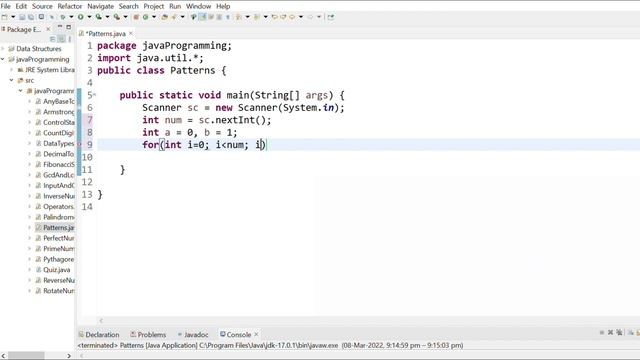Expand the Data Structures project
This screenshot has height=360, width=640.
(x=3, y=49)
